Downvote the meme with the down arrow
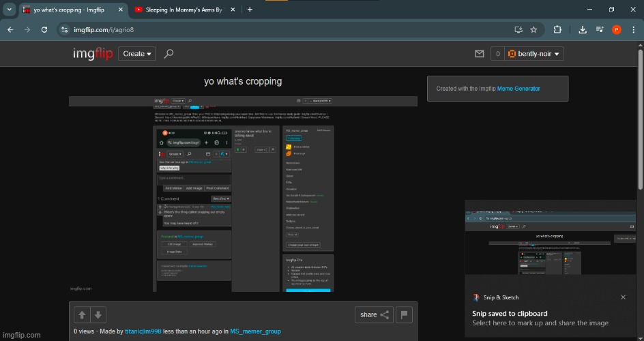 coord(98,314)
